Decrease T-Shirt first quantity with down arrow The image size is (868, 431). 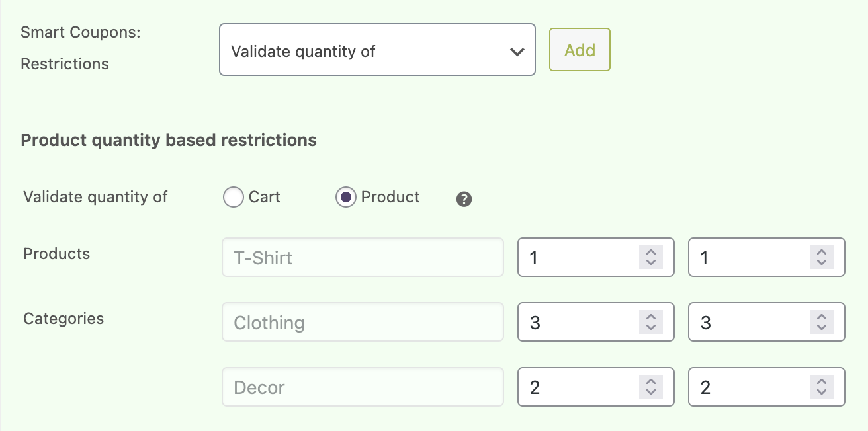click(x=651, y=262)
